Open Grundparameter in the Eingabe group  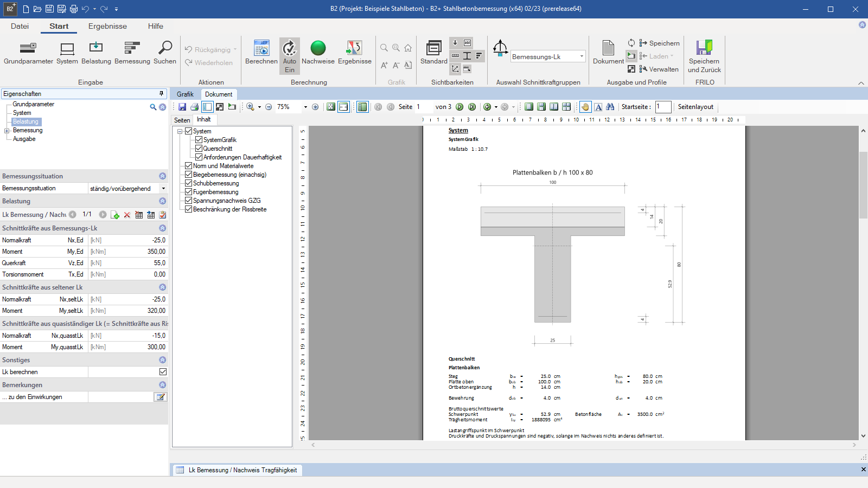coord(28,53)
